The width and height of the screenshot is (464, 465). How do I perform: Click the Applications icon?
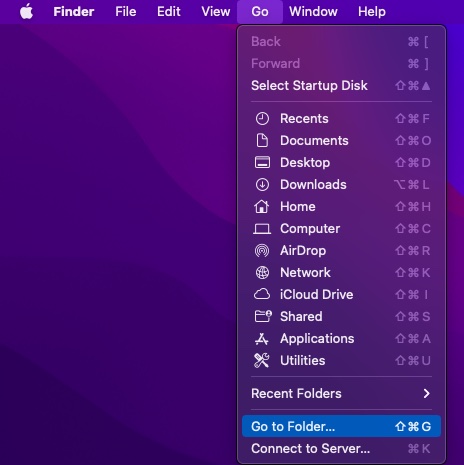[x=262, y=339]
